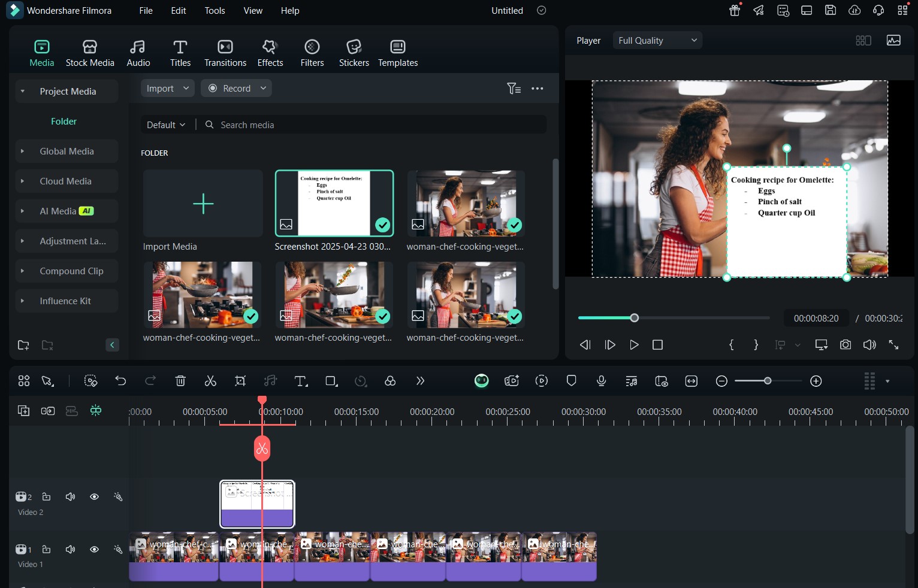
Task: Click the save project icon in top bar
Action: [831, 10]
